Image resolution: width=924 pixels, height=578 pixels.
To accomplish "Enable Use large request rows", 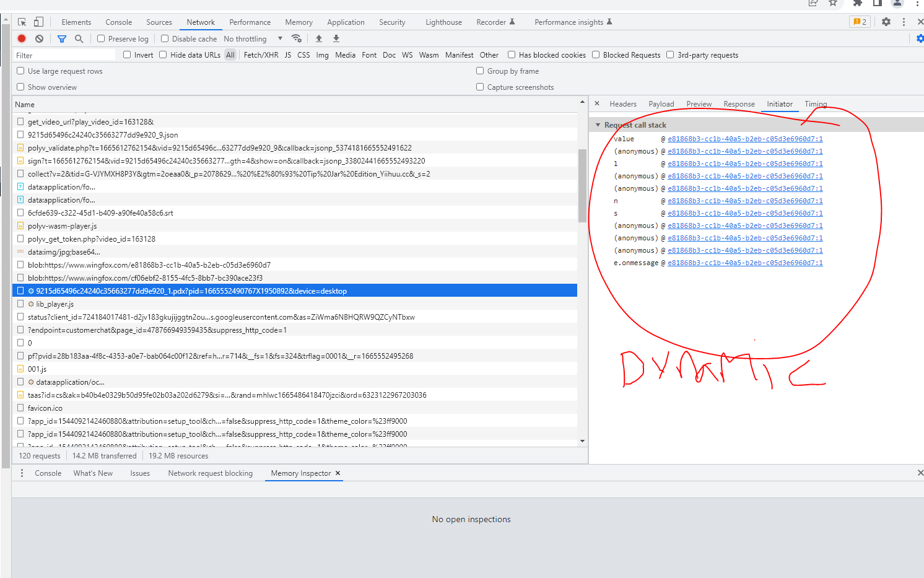I will click(x=20, y=71).
